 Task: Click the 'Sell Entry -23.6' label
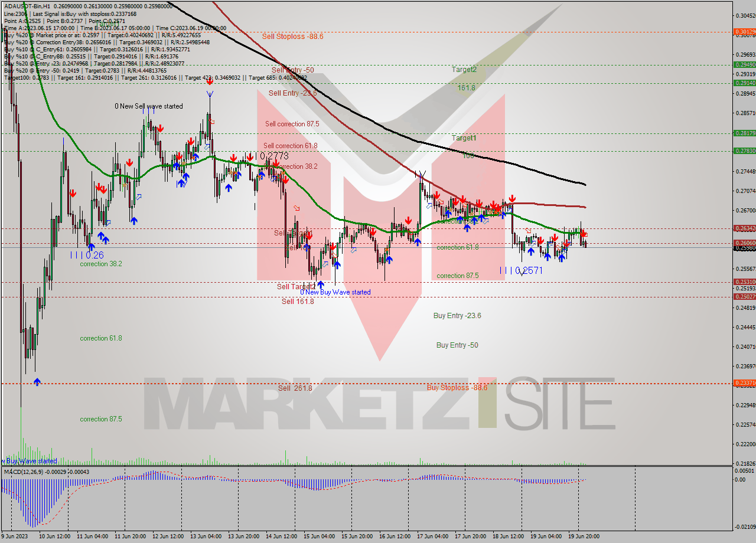point(292,93)
